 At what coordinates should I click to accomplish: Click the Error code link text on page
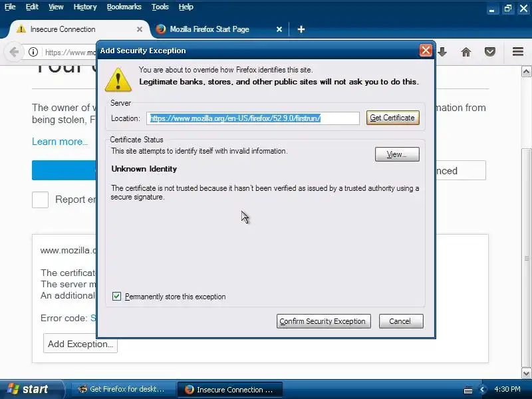tap(93, 318)
